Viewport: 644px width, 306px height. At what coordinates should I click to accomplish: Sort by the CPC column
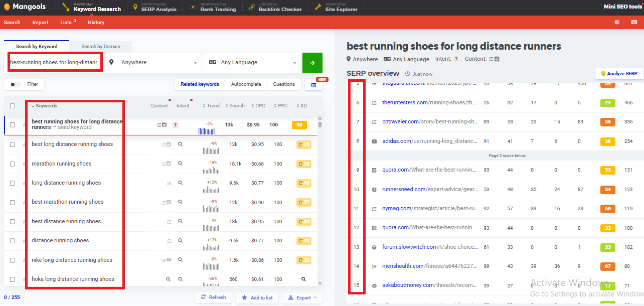pyautogui.click(x=258, y=106)
